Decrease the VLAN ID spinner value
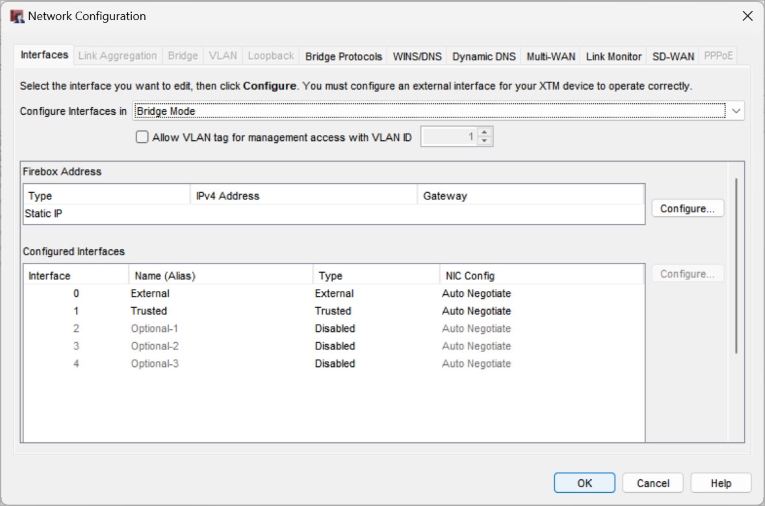The image size is (765, 506). click(485, 141)
